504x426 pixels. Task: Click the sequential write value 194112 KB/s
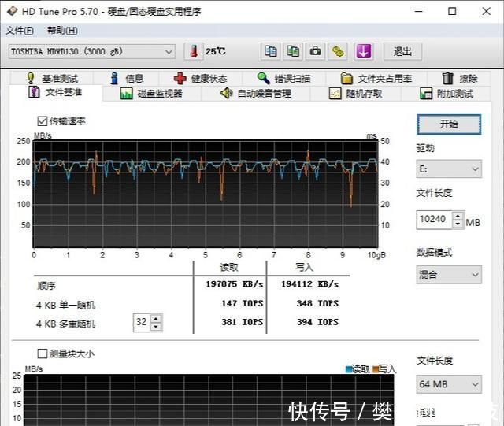(309, 284)
